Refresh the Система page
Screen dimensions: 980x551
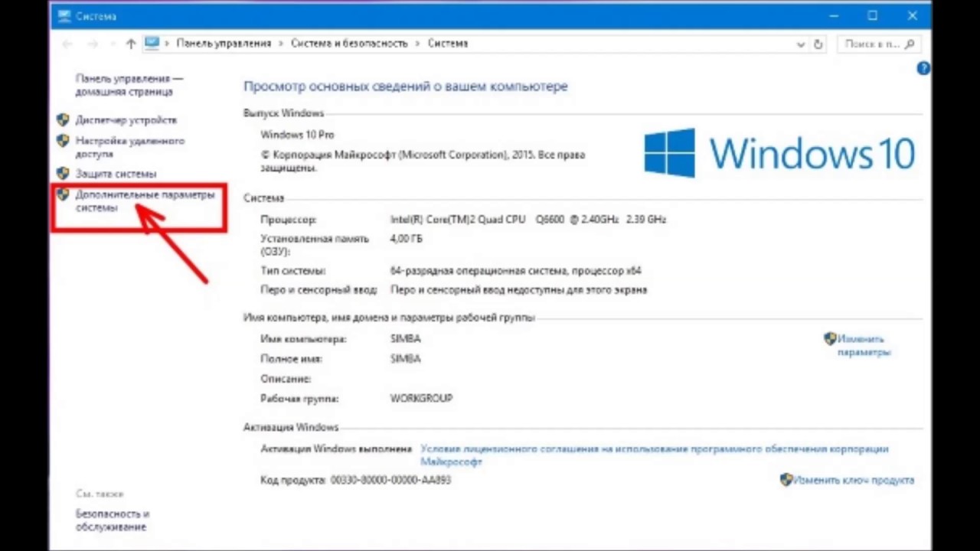(818, 44)
